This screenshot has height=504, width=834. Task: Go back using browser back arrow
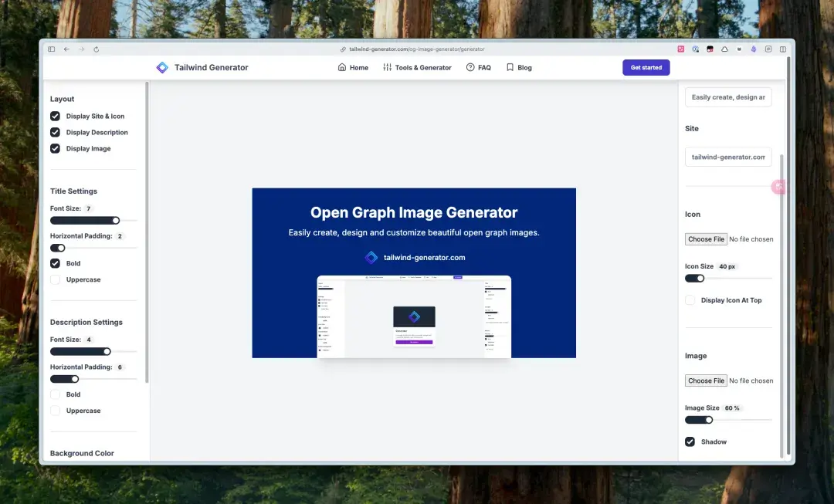66,49
